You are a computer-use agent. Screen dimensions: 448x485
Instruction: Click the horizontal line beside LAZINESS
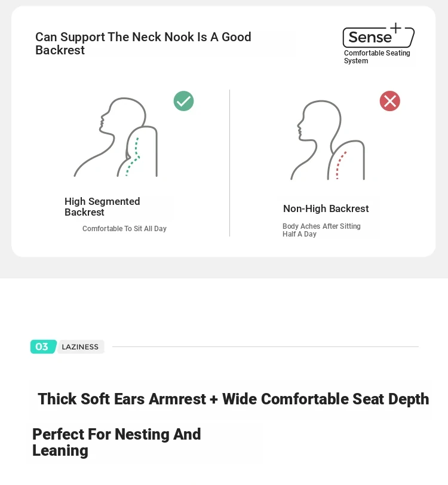(x=265, y=347)
